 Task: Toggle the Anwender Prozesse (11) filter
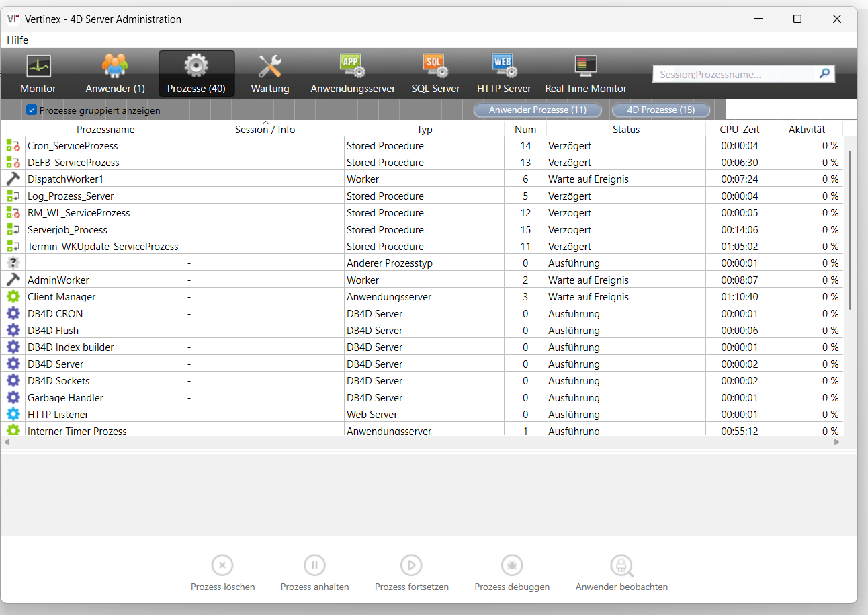pos(537,110)
